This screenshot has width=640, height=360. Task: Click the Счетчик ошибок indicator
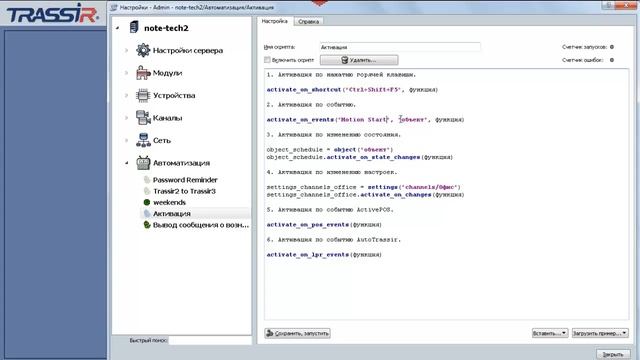pos(611,60)
